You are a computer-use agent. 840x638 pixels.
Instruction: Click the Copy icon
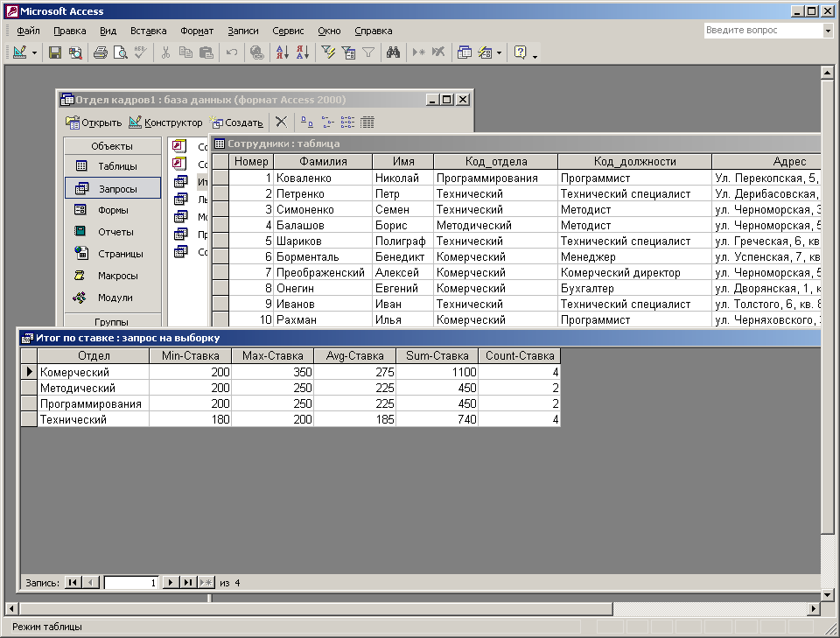click(x=185, y=53)
